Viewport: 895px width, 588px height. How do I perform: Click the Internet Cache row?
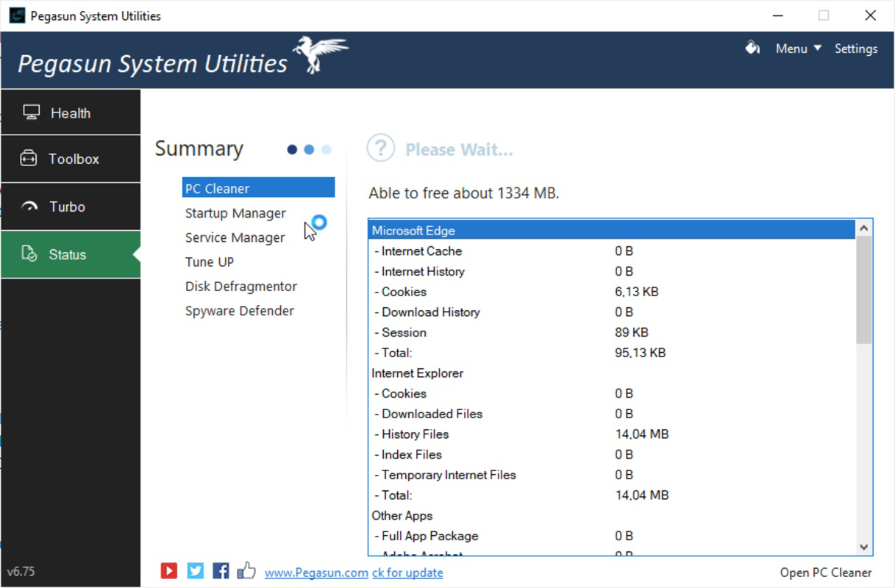(612, 251)
